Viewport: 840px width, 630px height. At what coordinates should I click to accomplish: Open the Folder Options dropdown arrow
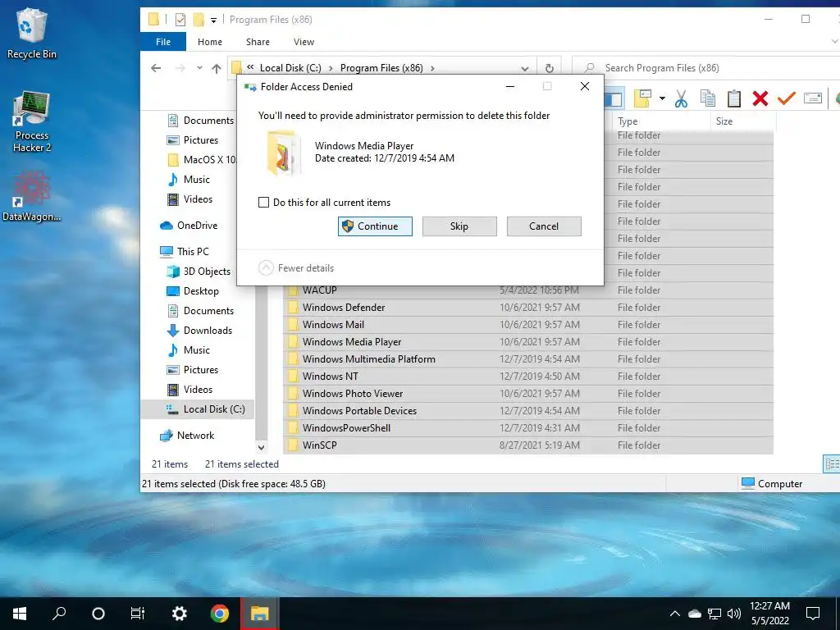point(662,98)
